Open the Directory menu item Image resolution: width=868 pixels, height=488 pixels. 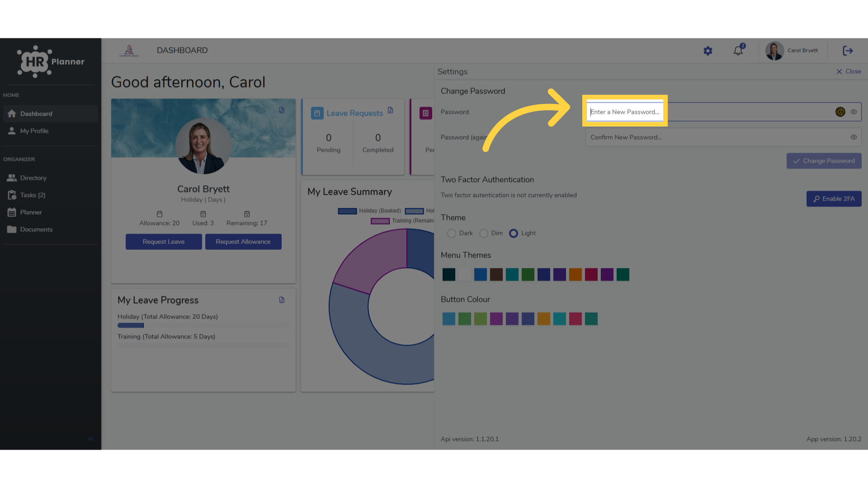coord(51,178)
